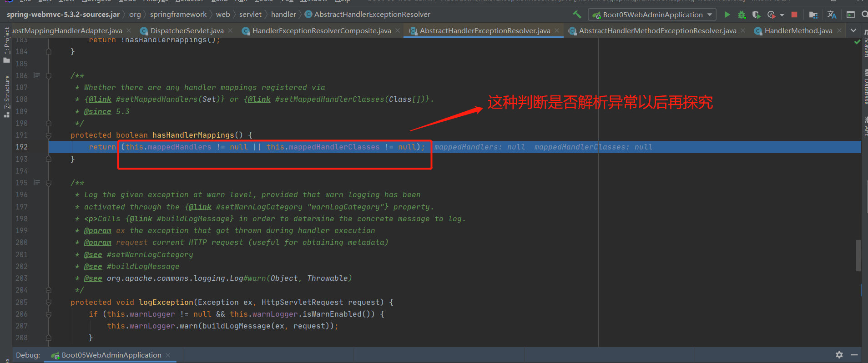
Task: Open the Boot05WebAdminApplication run configuration dropdown
Action: tap(652, 15)
